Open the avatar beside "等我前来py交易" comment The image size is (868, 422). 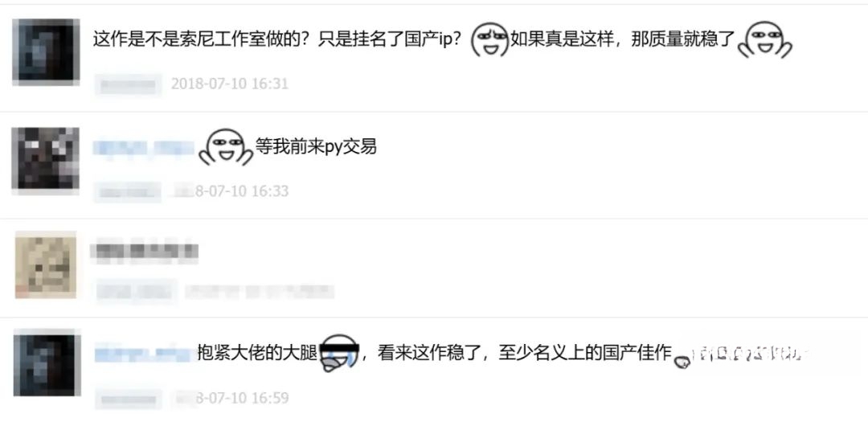coord(45,161)
